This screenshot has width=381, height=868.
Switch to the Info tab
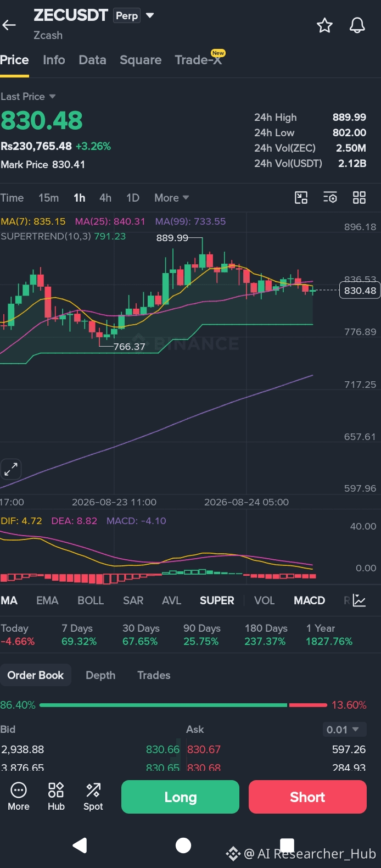pyautogui.click(x=54, y=60)
